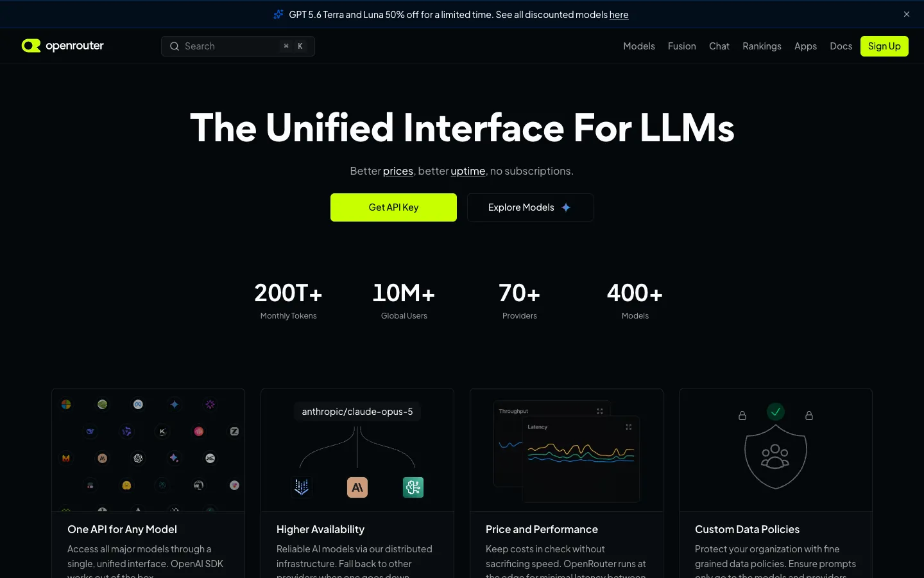
Task: Click the Get API Key button
Action: coord(393,207)
